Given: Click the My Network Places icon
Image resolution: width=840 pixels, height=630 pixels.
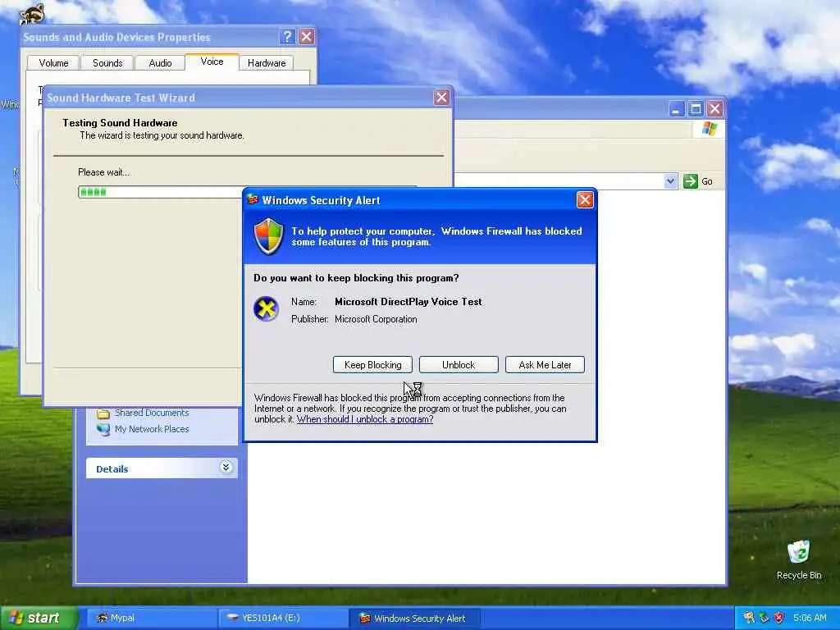Looking at the screenshot, I should coord(103,429).
